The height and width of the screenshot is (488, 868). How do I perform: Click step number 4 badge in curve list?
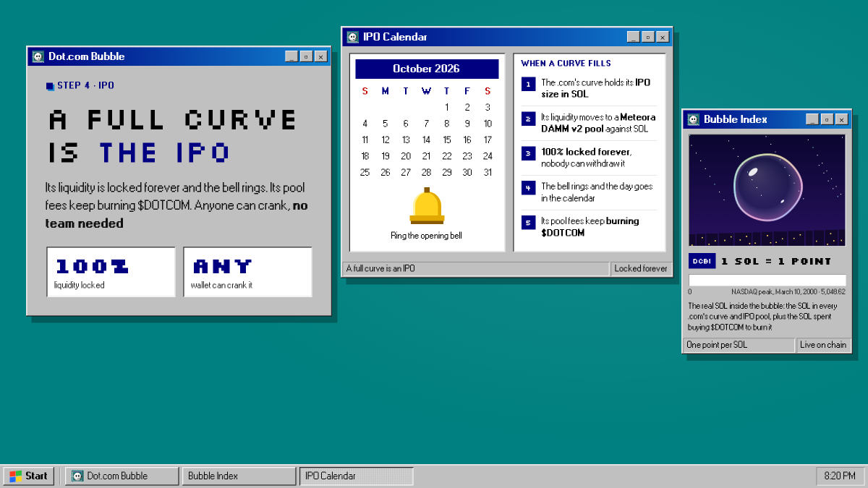[528, 188]
